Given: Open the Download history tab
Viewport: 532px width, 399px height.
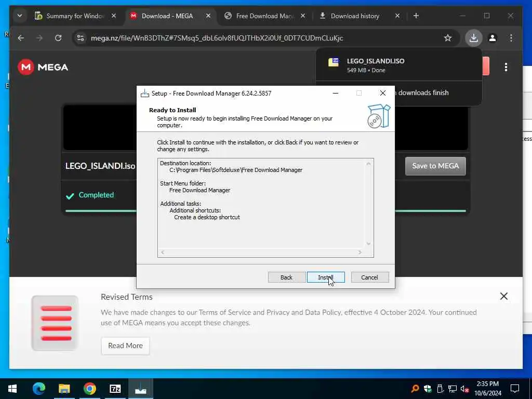Looking at the screenshot, I should [x=355, y=16].
